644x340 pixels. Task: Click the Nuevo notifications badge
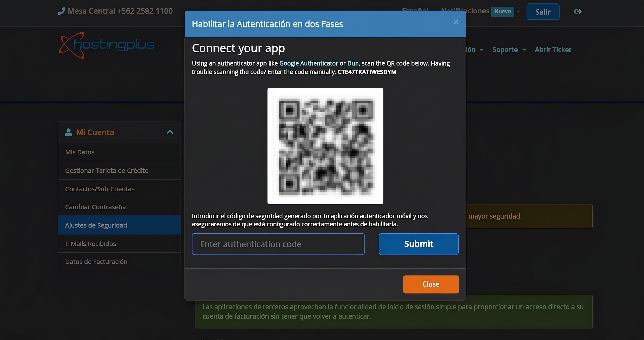[x=502, y=12]
